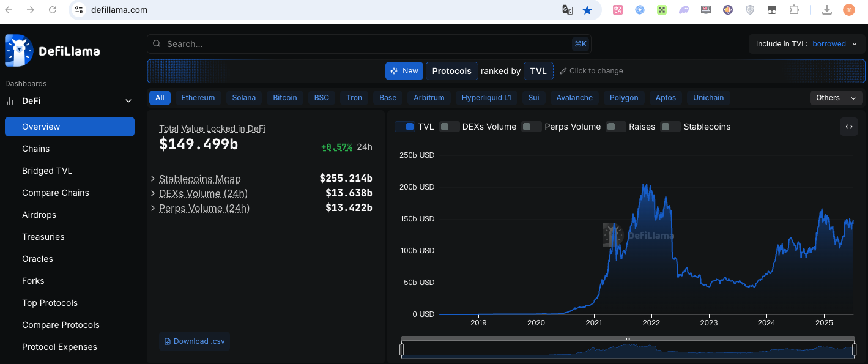The image size is (868, 364).
Task: Click the browser forward arrow
Action: (31, 10)
